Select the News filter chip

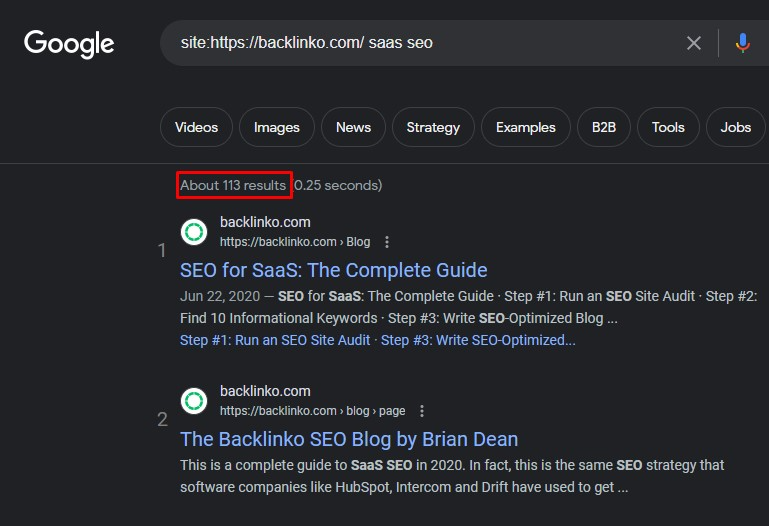click(353, 127)
